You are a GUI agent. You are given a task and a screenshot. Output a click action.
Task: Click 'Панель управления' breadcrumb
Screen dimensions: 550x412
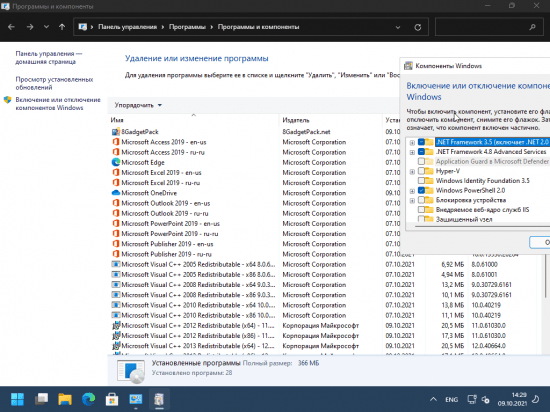[x=127, y=27]
